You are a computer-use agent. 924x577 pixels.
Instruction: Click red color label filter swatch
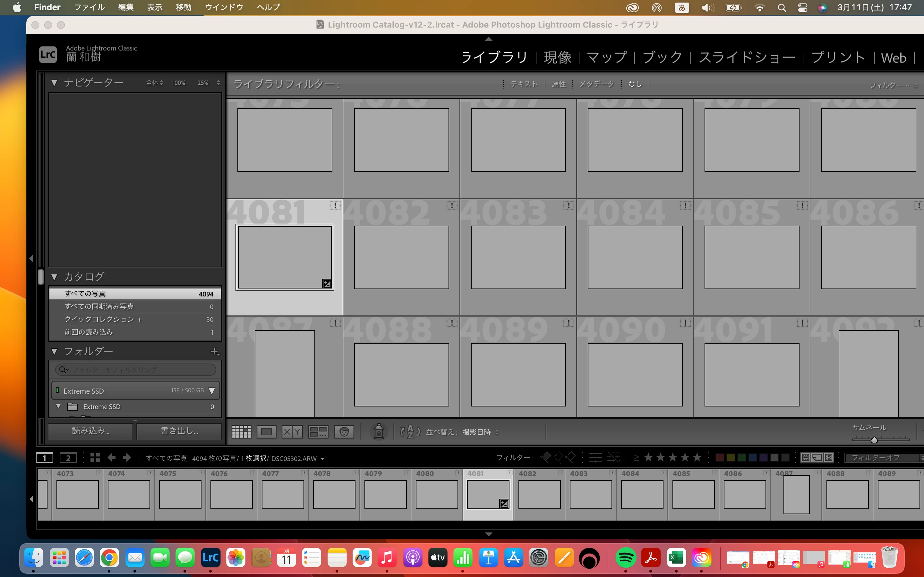click(x=720, y=457)
